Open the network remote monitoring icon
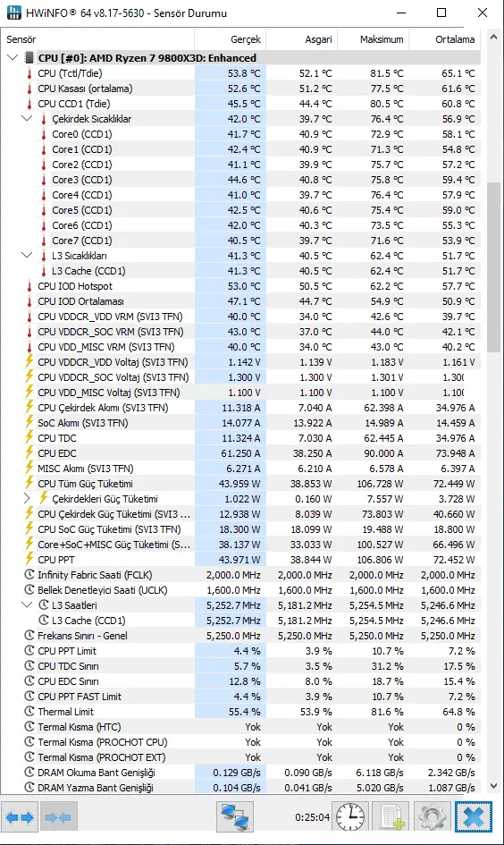 [x=235, y=817]
